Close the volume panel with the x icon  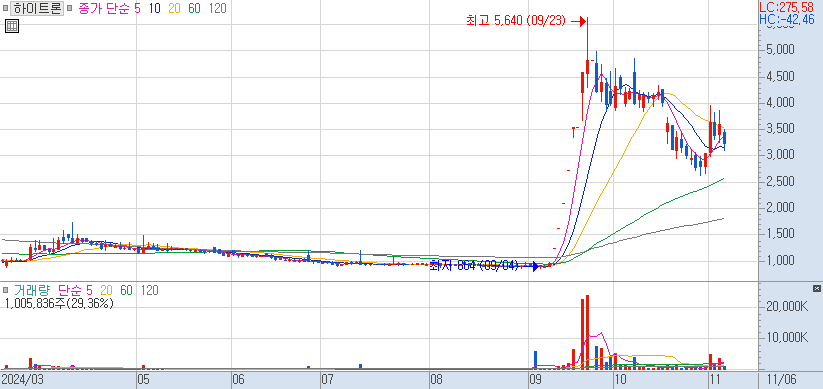tap(816, 288)
